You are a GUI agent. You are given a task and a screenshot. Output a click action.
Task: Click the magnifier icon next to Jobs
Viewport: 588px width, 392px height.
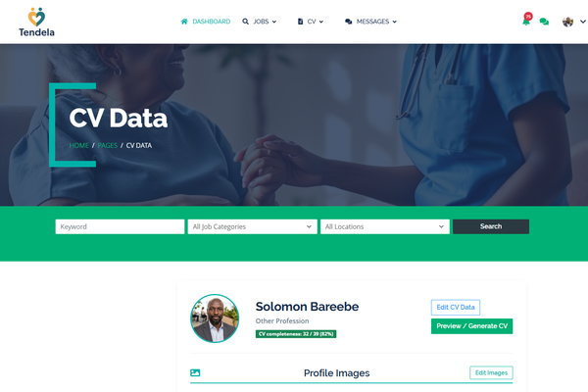point(245,22)
